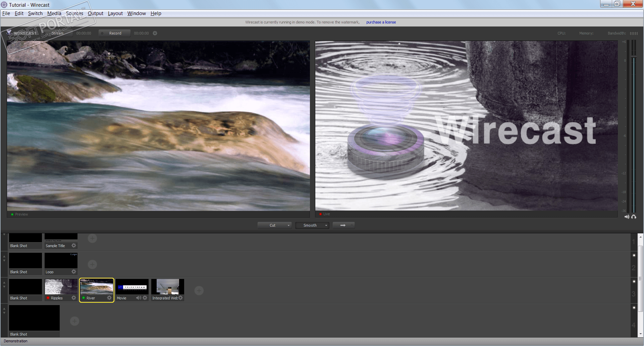
Task: Move layer 2 up with its arrow
Action: point(4,256)
